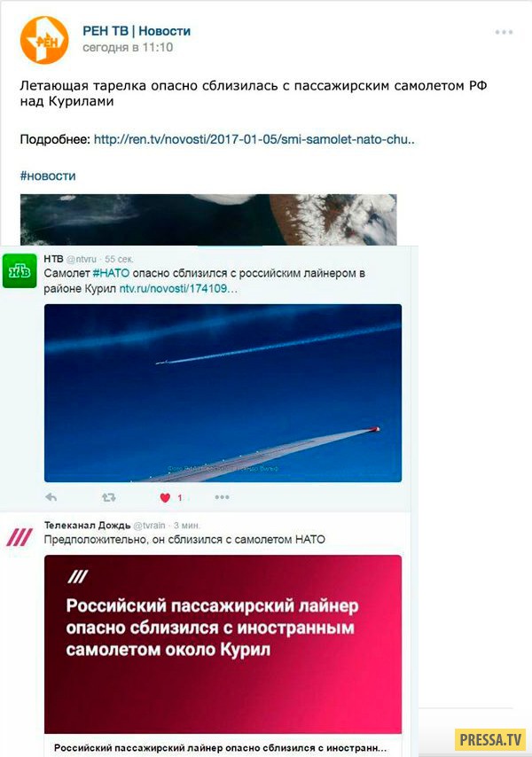Open the satellite photo of Kuril islands

tap(208, 220)
